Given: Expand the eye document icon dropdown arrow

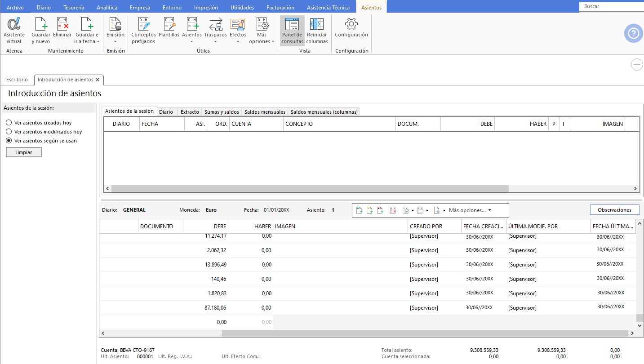Looking at the screenshot, I should pyautogui.click(x=444, y=210).
